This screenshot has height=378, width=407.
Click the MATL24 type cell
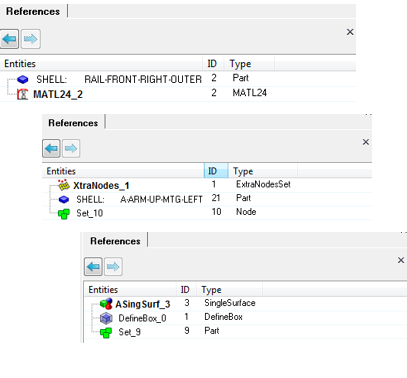point(249,93)
